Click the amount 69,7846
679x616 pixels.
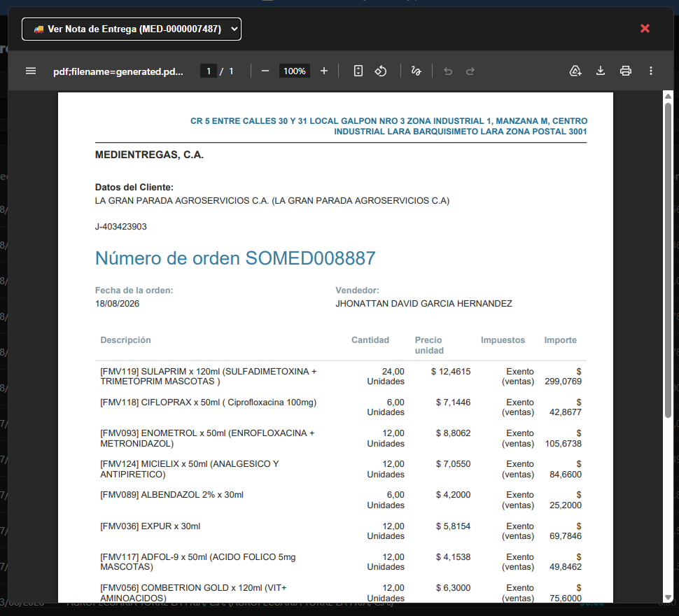566,536
